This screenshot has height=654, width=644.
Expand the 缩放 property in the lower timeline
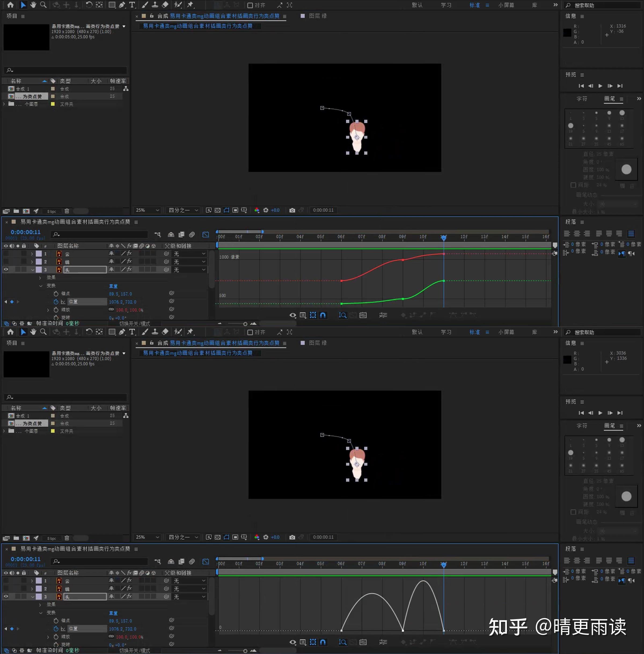click(48, 637)
